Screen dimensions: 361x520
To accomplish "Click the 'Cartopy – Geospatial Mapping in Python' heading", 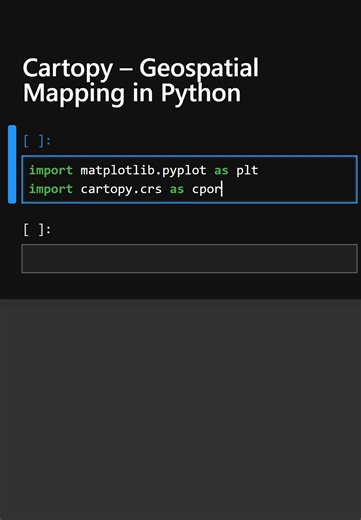I will [x=140, y=81].
